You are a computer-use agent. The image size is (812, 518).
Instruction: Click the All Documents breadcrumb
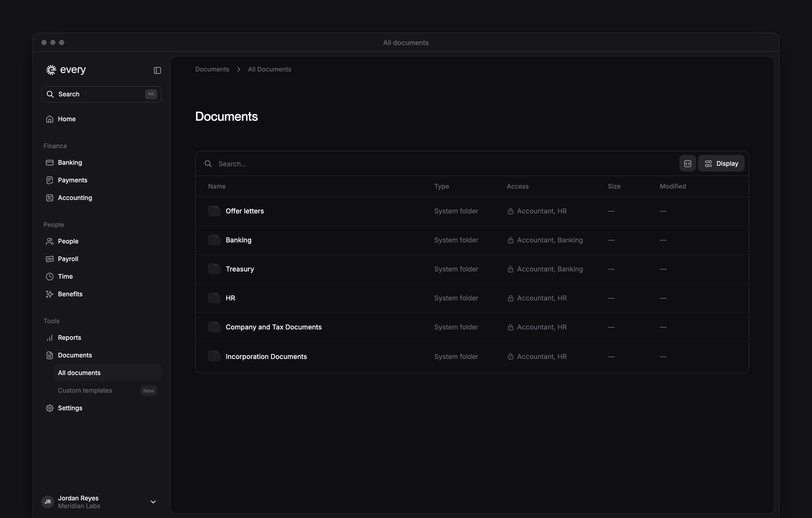[270, 69]
